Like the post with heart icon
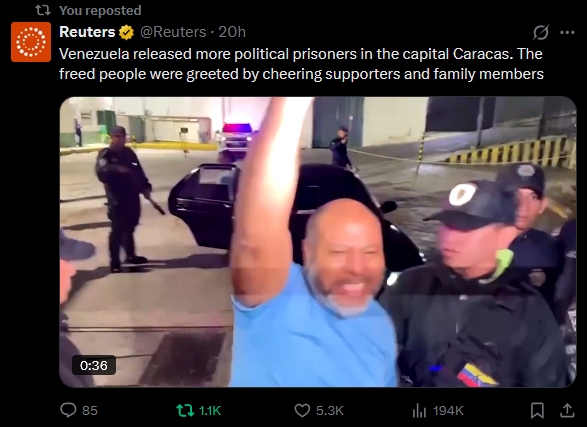Image resolution: width=587 pixels, height=427 pixels. tap(302, 411)
